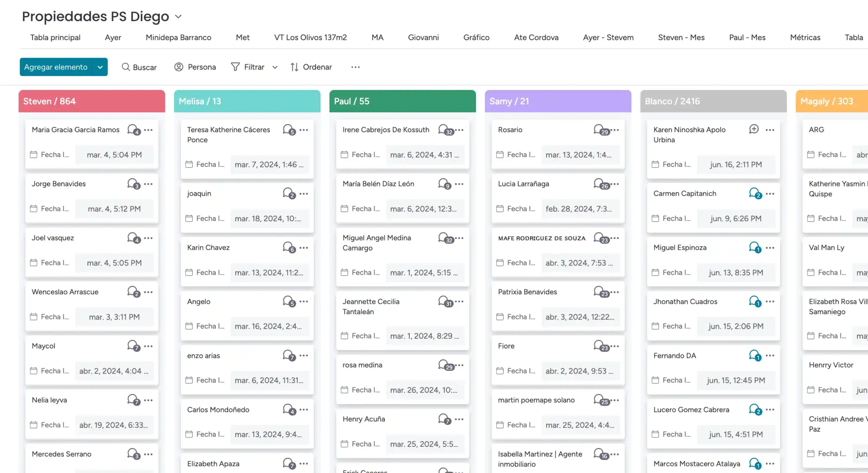Click add-update icon on Karen Ninoshka Apolo Urbina card
Viewport: 868px width, 473px height.
754,129
